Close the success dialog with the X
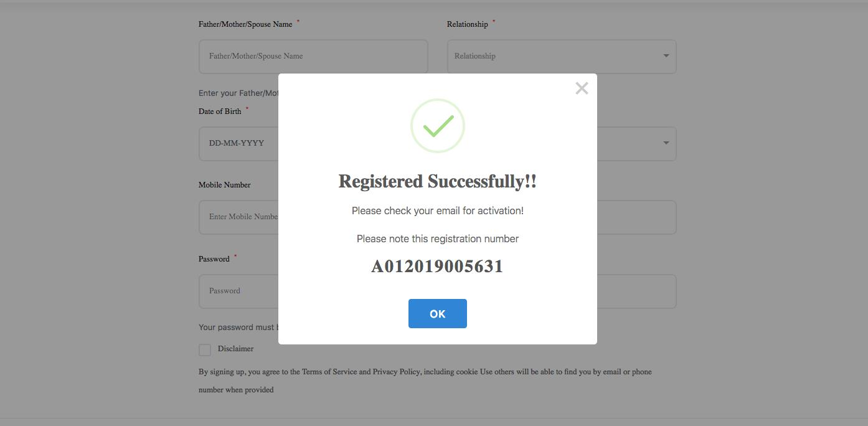This screenshot has height=426, width=868. [x=582, y=88]
